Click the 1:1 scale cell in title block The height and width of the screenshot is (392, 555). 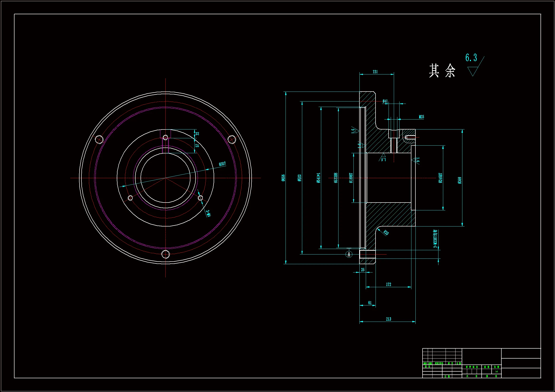pyautogui.click(x=497, y=371)
